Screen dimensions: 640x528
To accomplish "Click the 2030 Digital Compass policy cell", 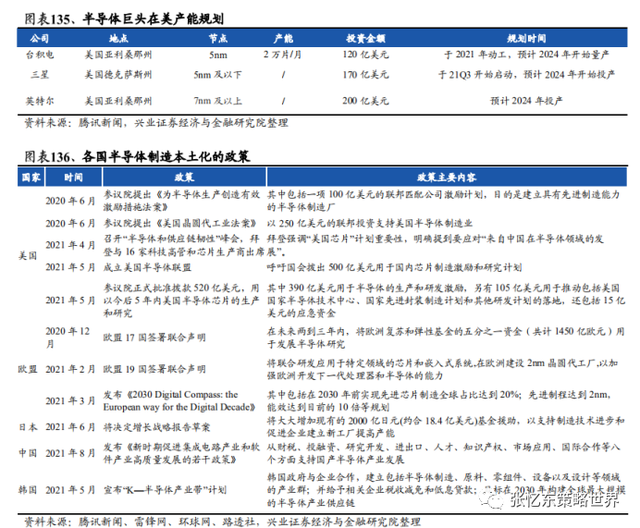I will [180, 401].
